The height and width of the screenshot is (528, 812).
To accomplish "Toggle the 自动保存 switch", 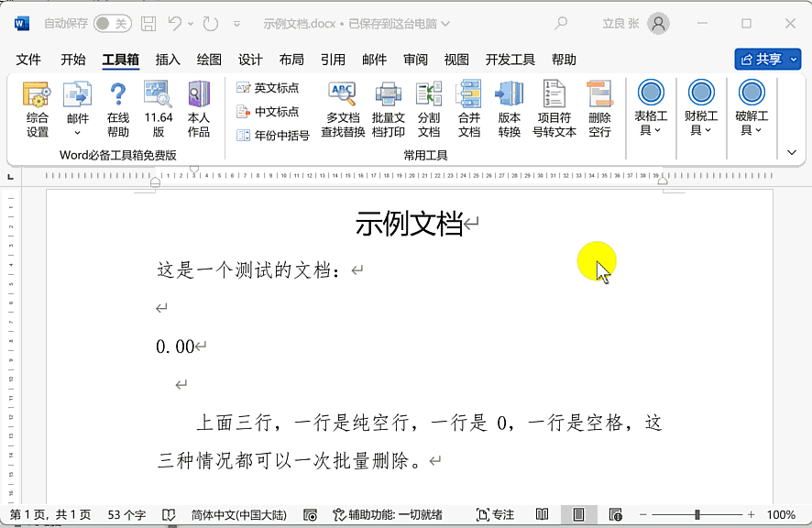I will tap(112, 23).
